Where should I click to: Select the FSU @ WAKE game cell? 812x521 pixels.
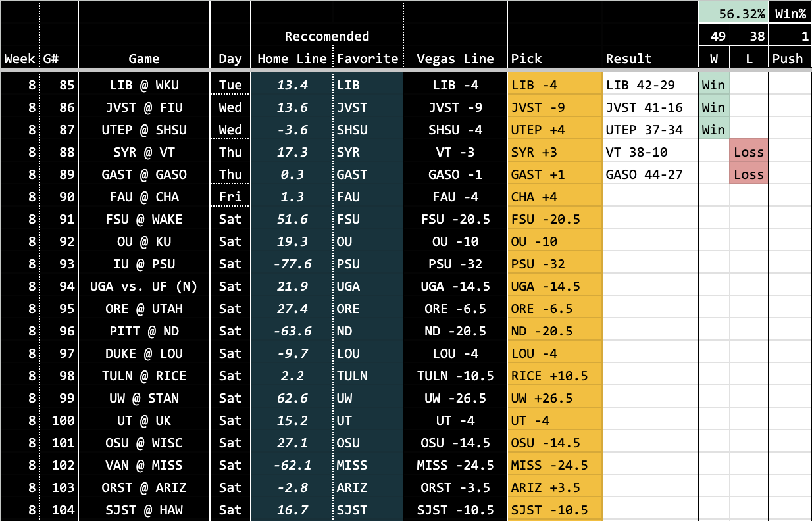click(144, 219)
